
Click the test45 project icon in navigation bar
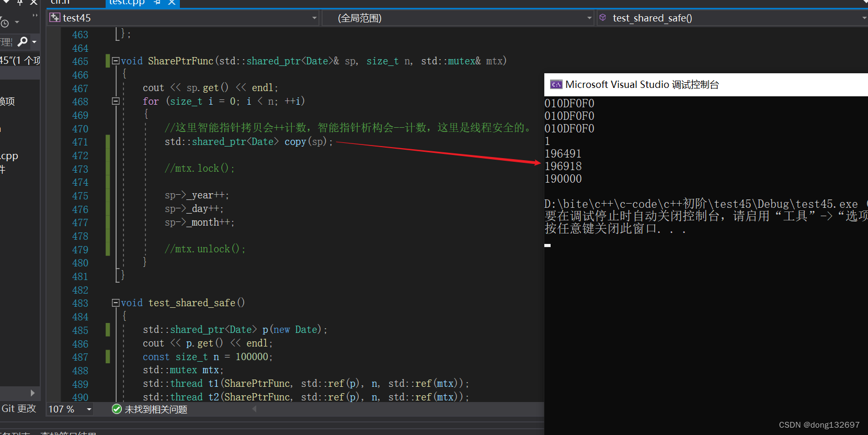[x=54, y=18]
